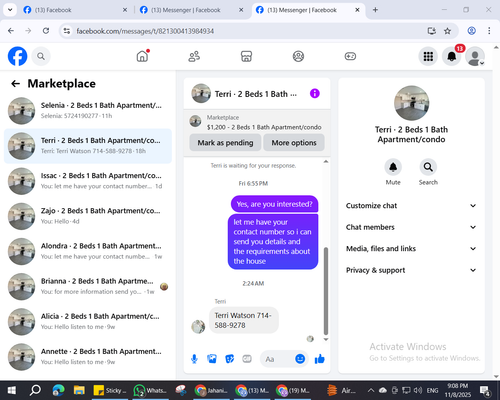
Task: Click the large listing photo in info panel
Action: [x=411, y=103]
